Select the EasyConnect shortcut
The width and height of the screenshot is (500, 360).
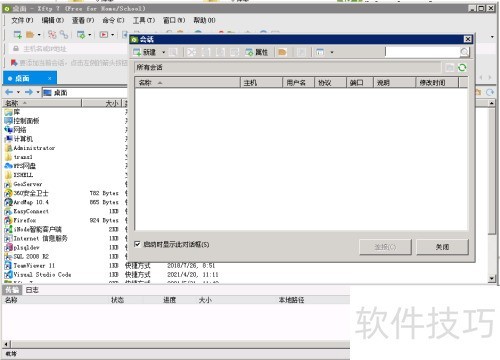click(26, 211)
